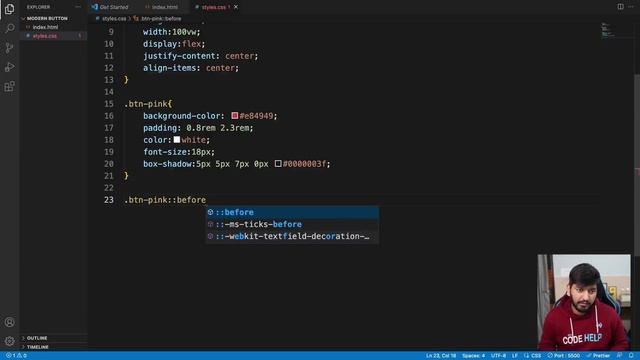Screen dimensions: 640x360
Task: Click the notifications bell icon
Action: click(x=631, y=356)
